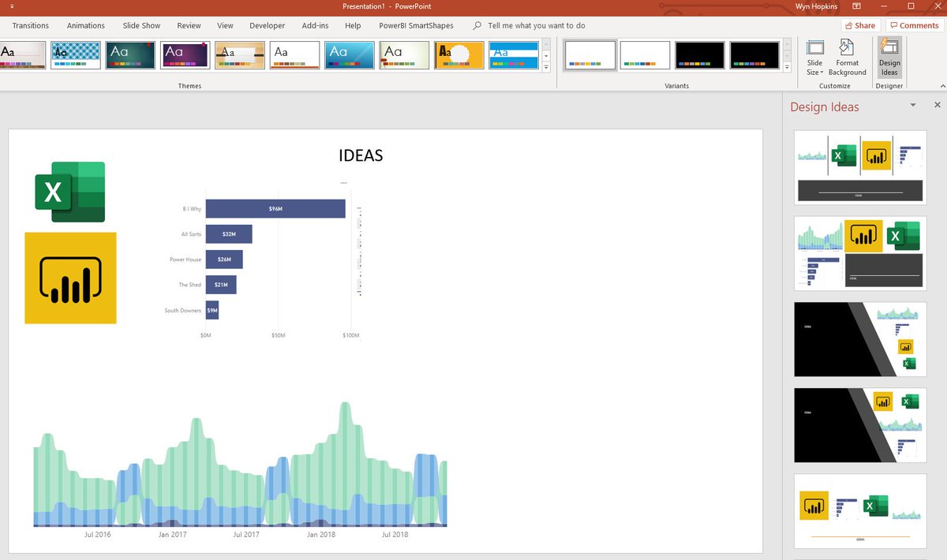The image size is (947, 560).
Task: Choose first design idea with dark footer
Action: point(860,166)
